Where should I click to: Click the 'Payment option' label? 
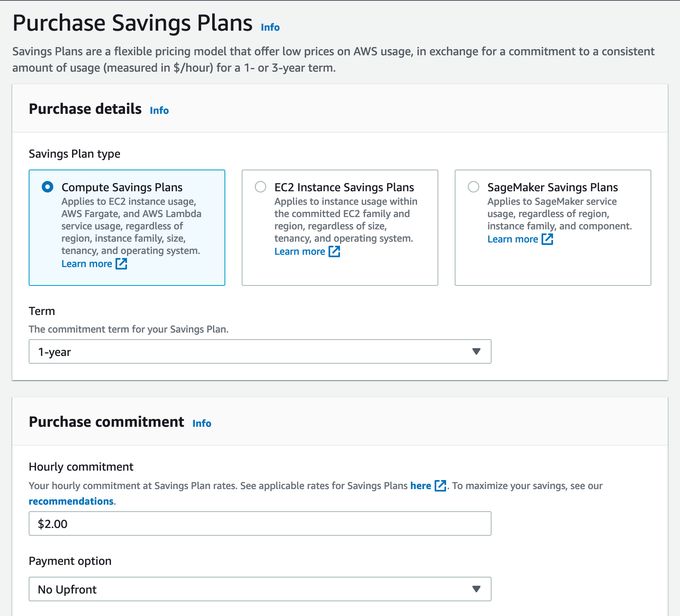coord(70,561)
